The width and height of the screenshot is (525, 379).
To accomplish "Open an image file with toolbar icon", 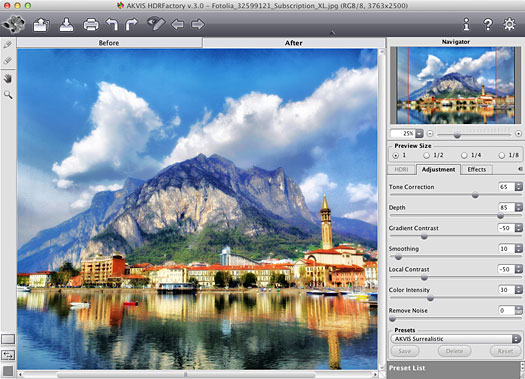I will [41, 25].
